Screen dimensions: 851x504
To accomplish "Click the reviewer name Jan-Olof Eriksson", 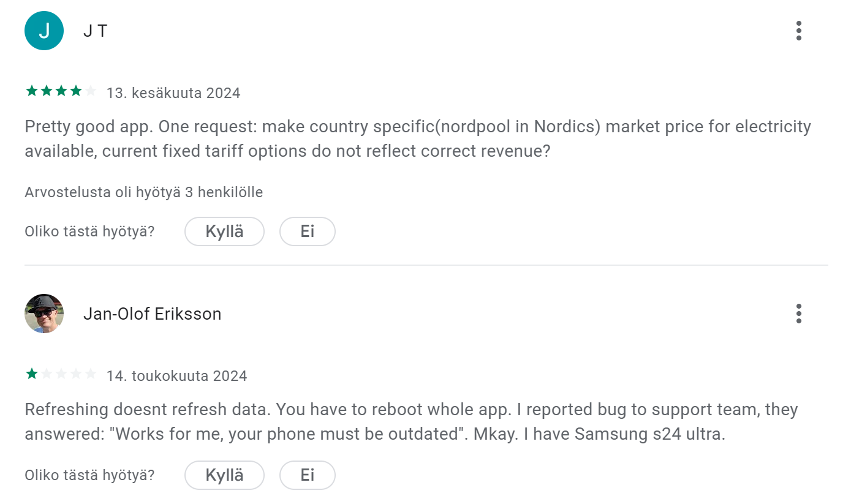I will coord(152,314).
